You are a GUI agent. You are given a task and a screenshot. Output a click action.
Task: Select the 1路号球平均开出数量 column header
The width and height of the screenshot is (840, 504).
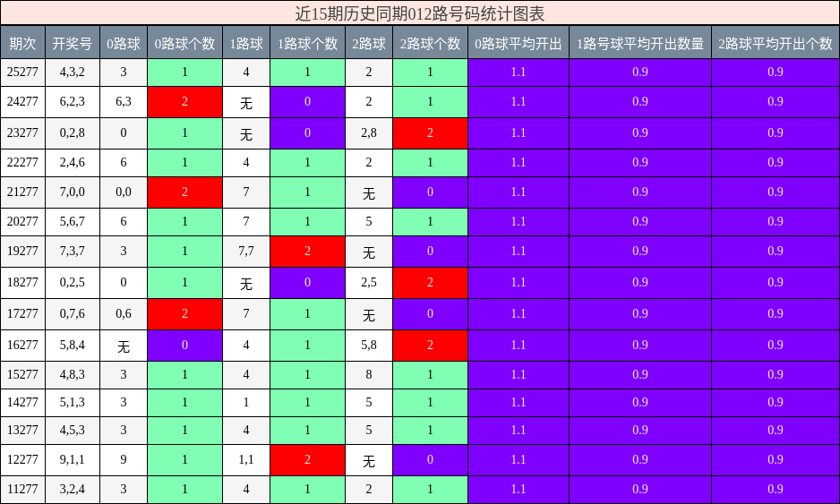point(640,42)
